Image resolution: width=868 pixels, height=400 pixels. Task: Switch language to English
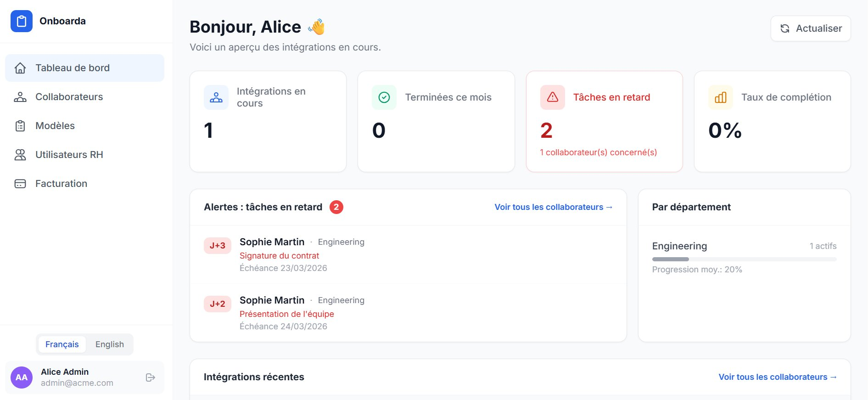coord(110,344)
